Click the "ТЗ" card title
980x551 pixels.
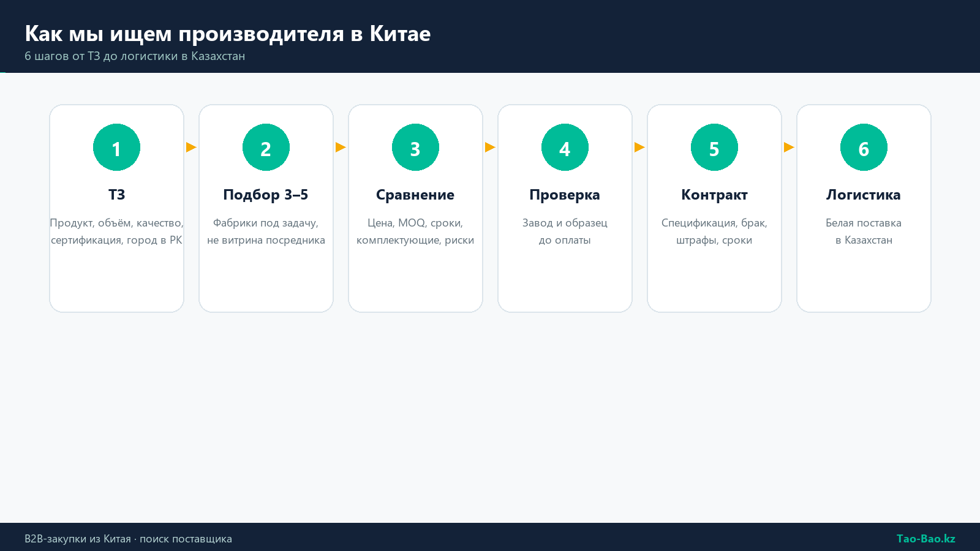tap(116, 195)
